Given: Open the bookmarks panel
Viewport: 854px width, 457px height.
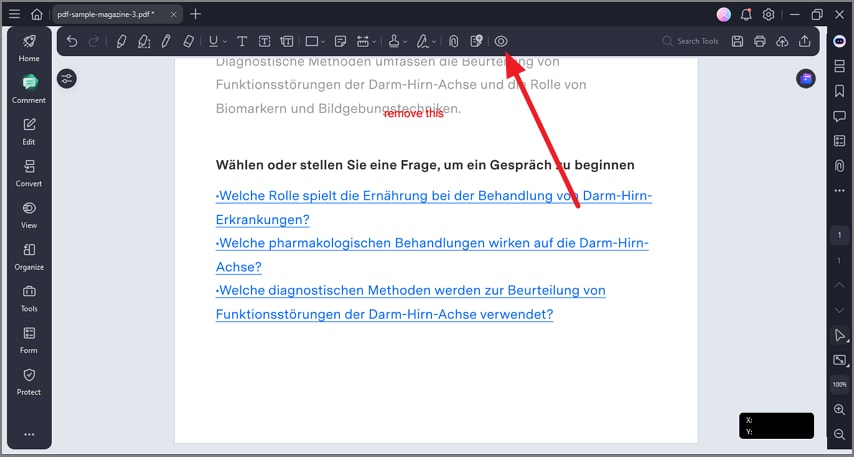Looking at the screenshot, I should [x=839, y=91].
